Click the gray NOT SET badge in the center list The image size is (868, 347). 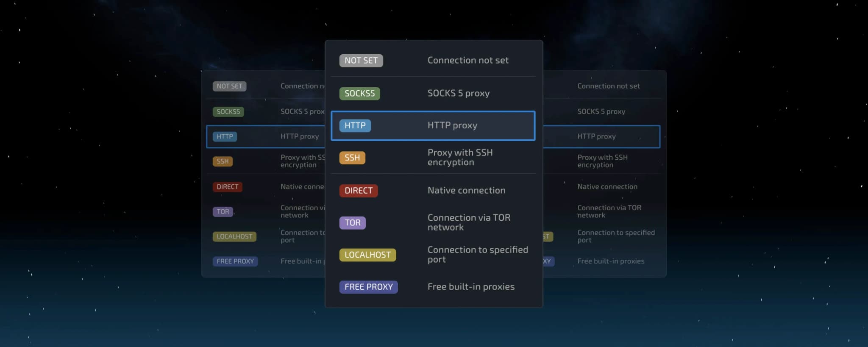pos(361,61)
